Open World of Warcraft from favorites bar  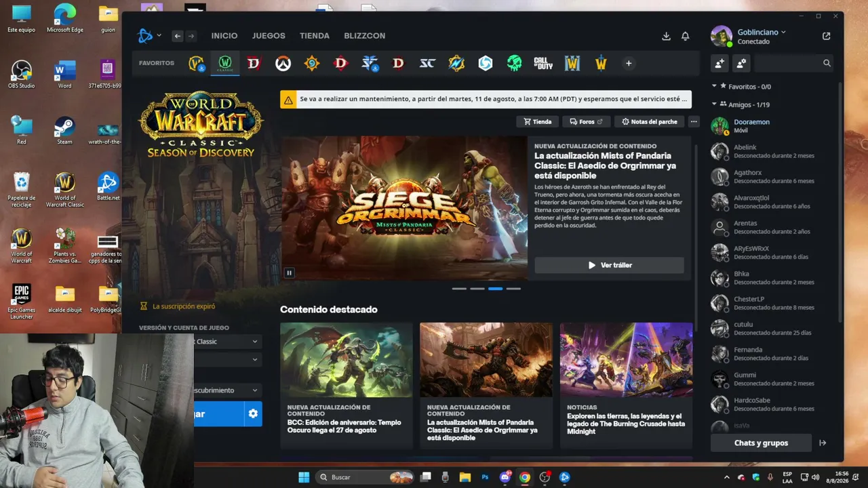coord(196,64)
